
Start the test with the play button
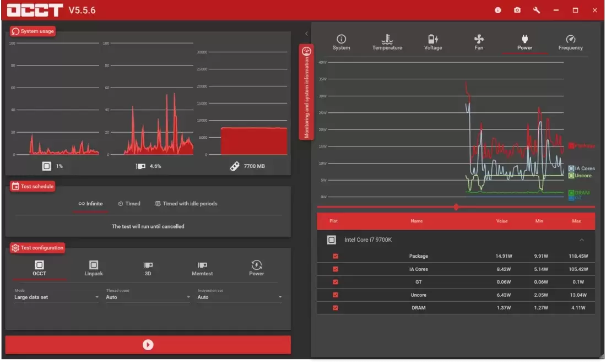(148, 345)
